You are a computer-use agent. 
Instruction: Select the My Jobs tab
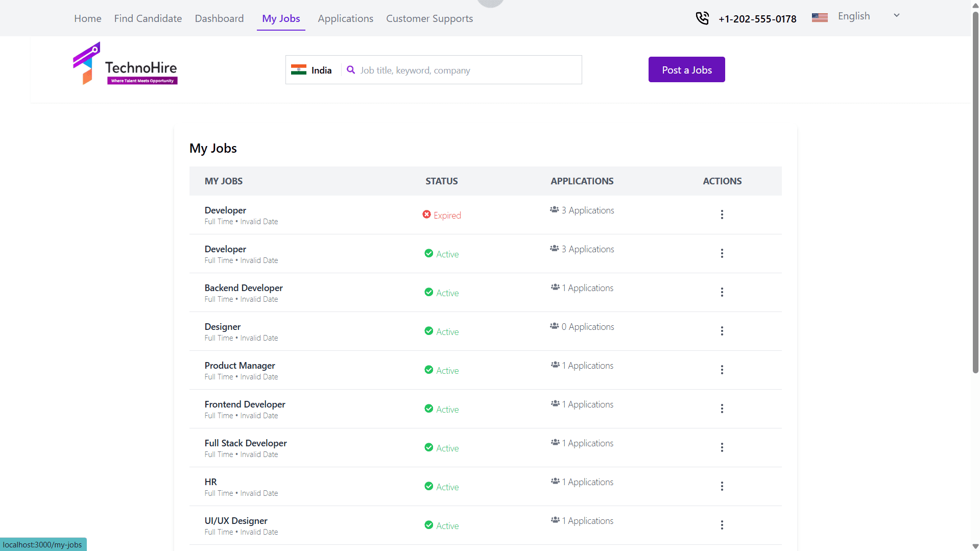281,18
